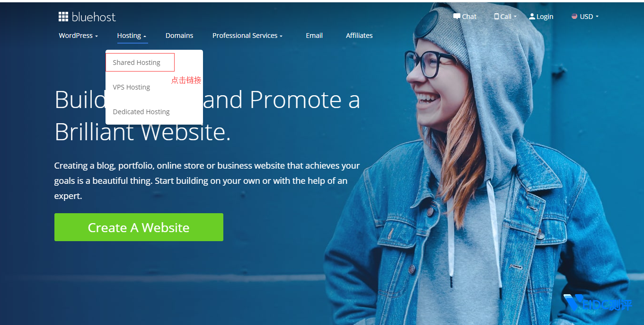The height and width of the screenshot is (325, 644).
Task: Choose Dedicated Hosting from the menu
Action: coord(141,112)
